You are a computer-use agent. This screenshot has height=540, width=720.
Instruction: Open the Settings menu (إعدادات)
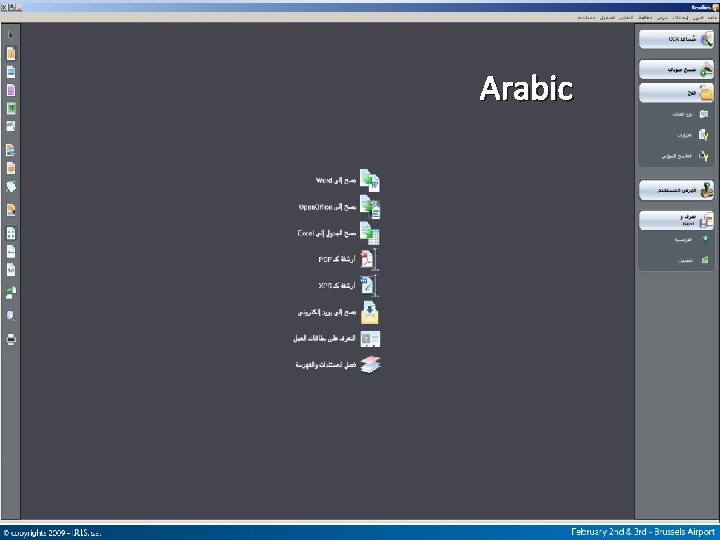[680, 17]
